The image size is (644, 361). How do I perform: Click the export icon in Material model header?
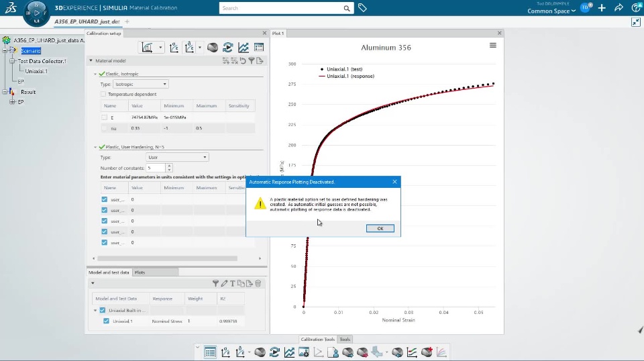[260, 61]
